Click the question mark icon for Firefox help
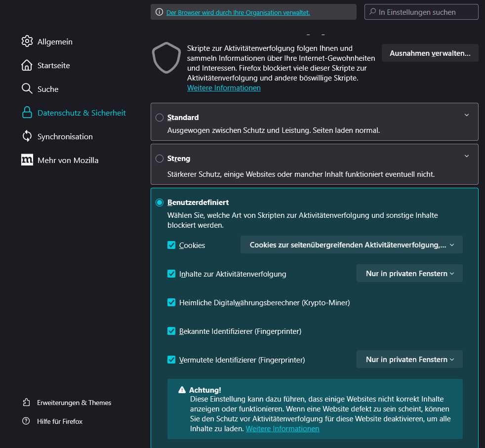The height and width of the screenshot is (448, 485). click(x=26, y=421)
